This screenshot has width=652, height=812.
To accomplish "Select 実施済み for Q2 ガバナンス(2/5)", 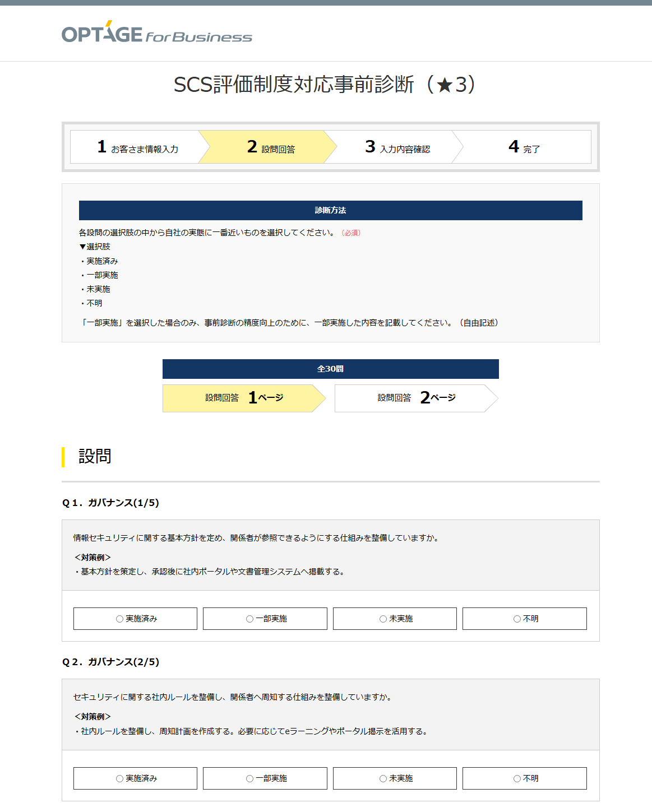I will (x=135, y=778).
